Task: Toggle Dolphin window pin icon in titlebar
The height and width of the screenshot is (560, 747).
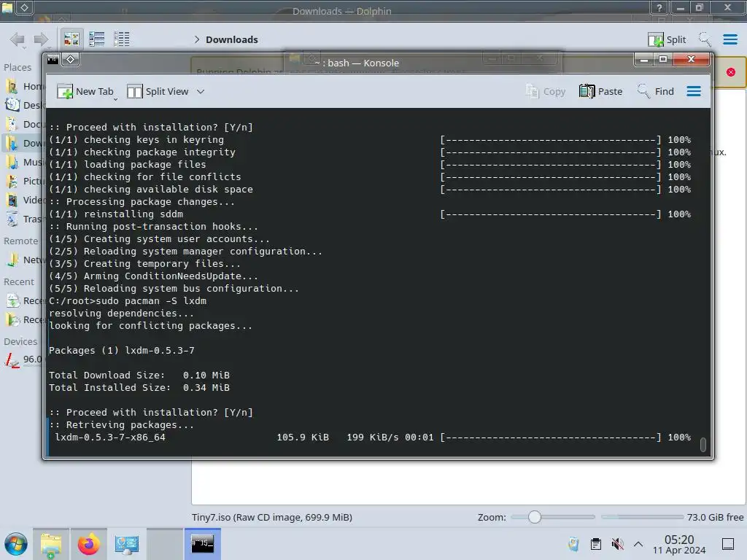Action: [x=24, y=7]
